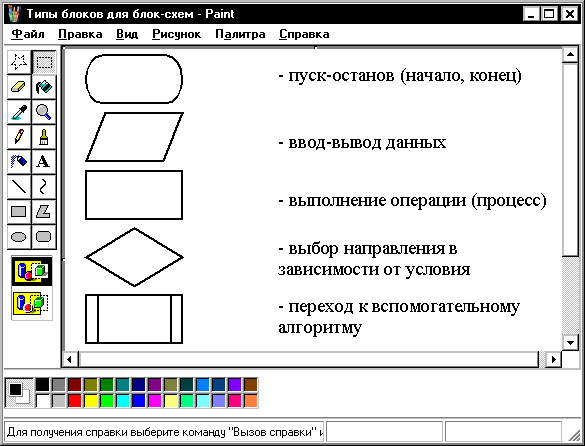Pick the navy blue swatch
The width and height of the screenshot is (585, 446).
(139, 385)
